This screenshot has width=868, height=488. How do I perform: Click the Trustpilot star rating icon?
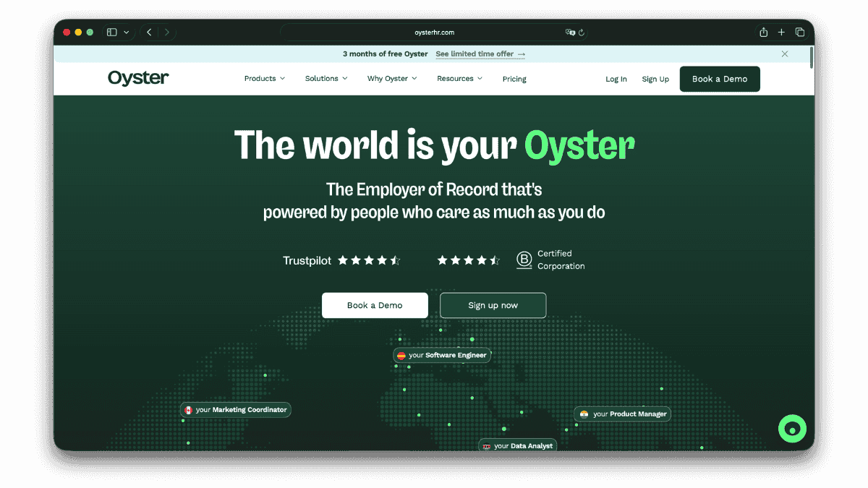(370, 260)
